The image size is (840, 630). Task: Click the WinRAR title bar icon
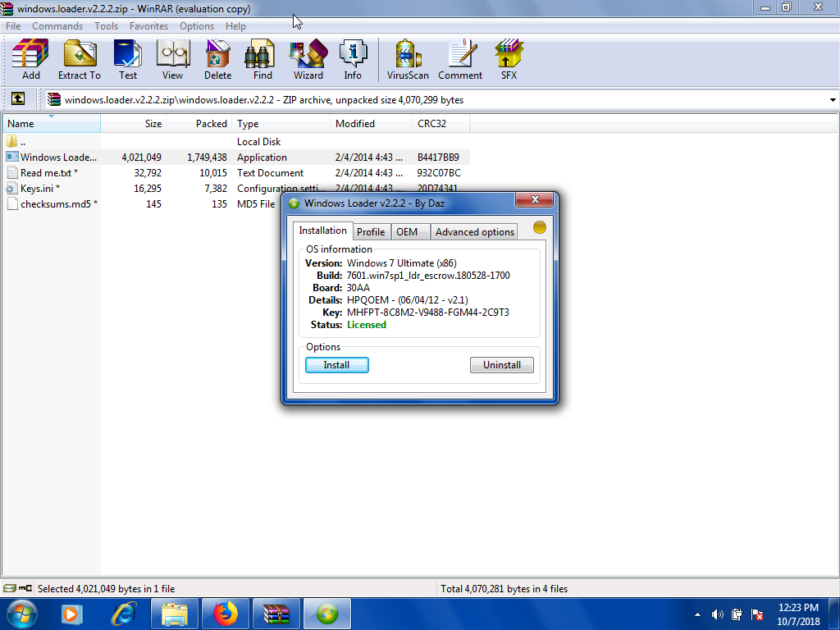[7, 8]
